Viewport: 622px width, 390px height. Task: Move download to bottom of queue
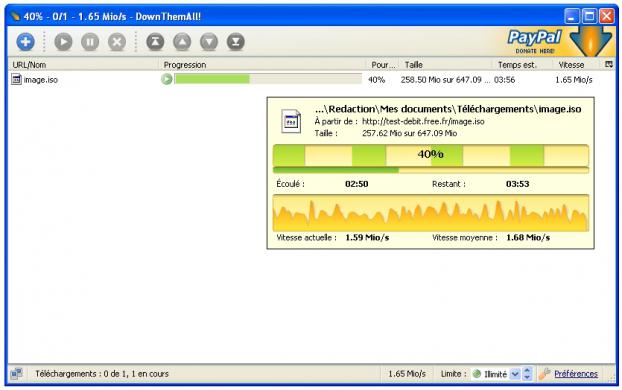236,42
